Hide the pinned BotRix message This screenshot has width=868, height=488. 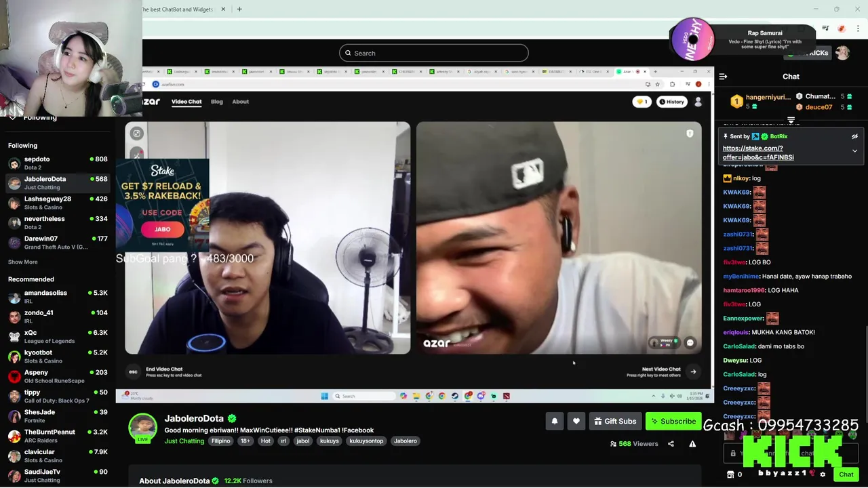(x=854, y=136)
